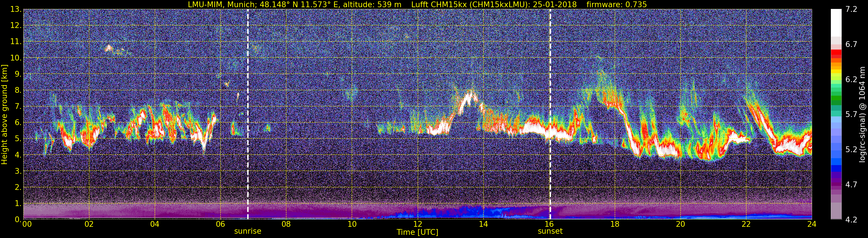Click the time axis tick label '02'
This screenshot has width=868, height=238.
pos(89,224)
